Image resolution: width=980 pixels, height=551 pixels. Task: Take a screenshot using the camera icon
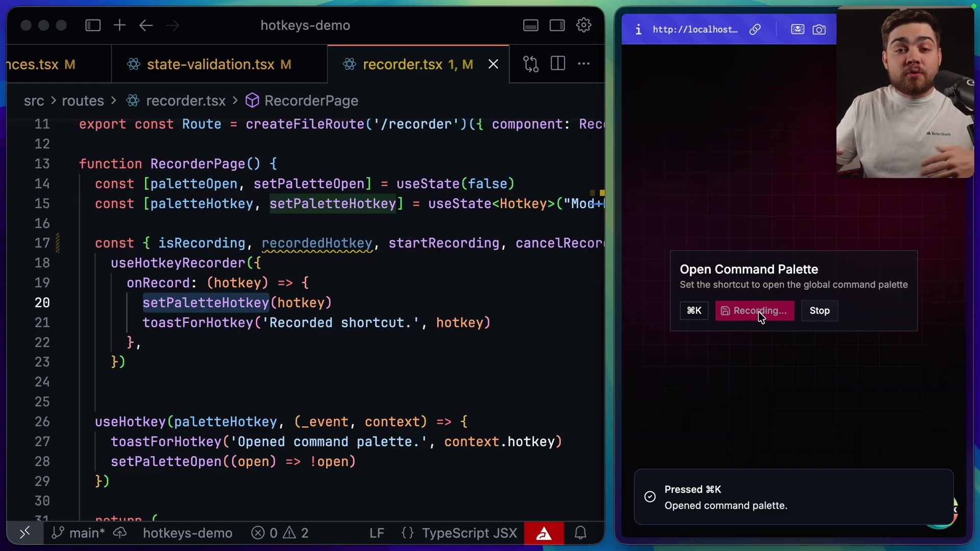point(819,29)
